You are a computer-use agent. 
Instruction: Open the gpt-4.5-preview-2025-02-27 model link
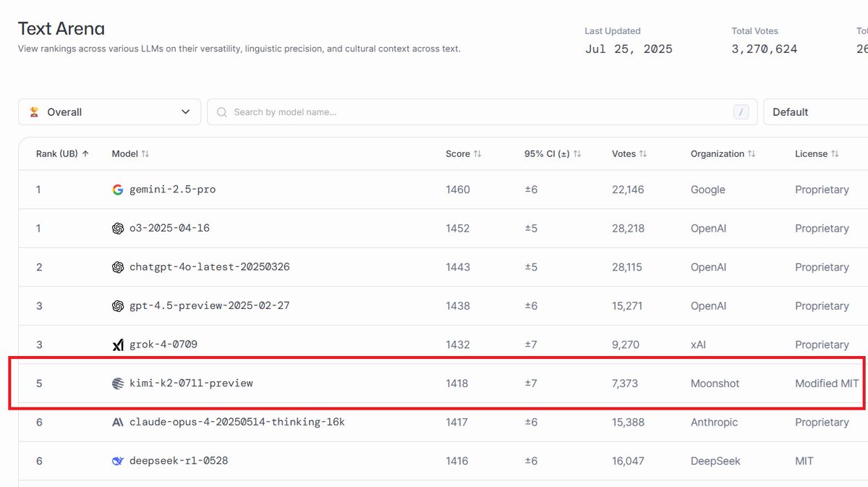pyautogui.click(x=210, y=305)
